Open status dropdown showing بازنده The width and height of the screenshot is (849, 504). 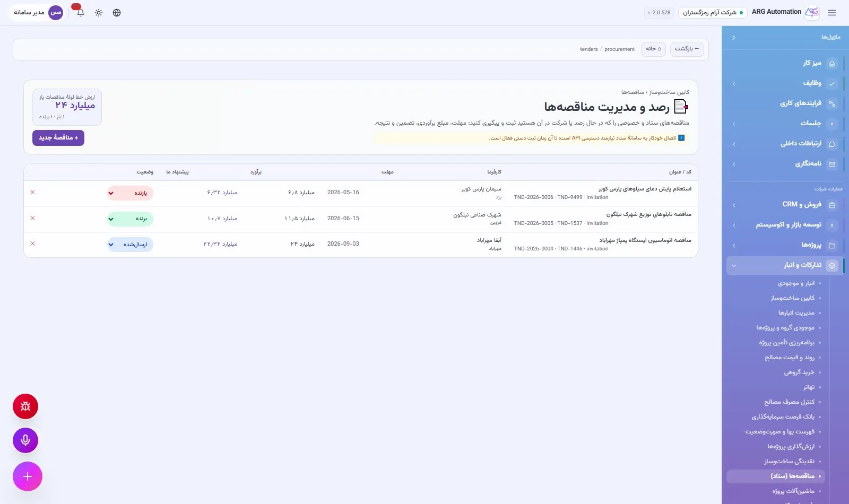(x=130, y=193)
